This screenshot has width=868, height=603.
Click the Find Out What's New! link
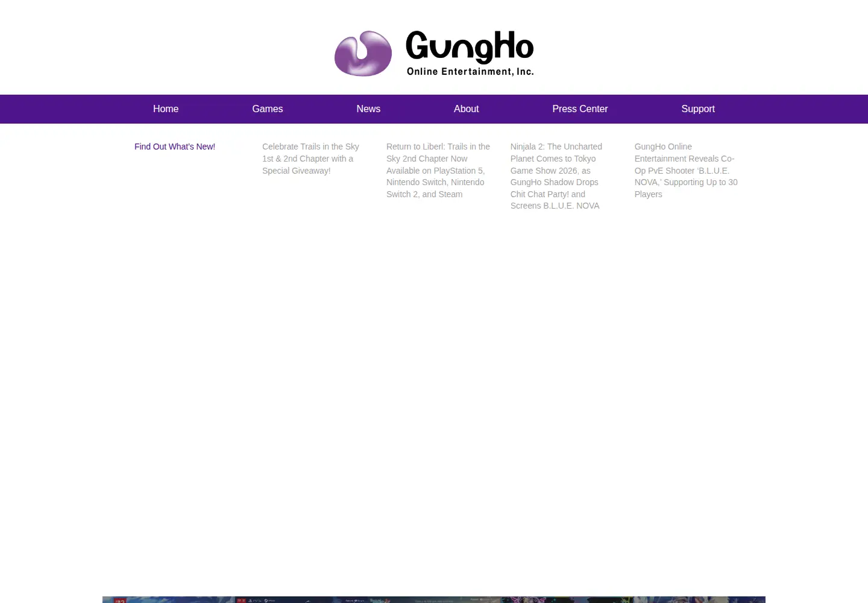tap(175, 147)
